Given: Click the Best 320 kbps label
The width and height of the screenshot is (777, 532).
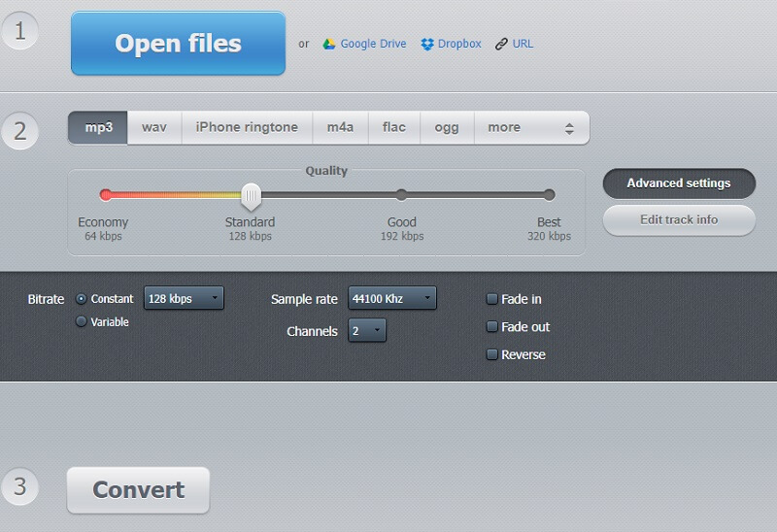Looking at the screenshot, I should [x=549, y=229].
